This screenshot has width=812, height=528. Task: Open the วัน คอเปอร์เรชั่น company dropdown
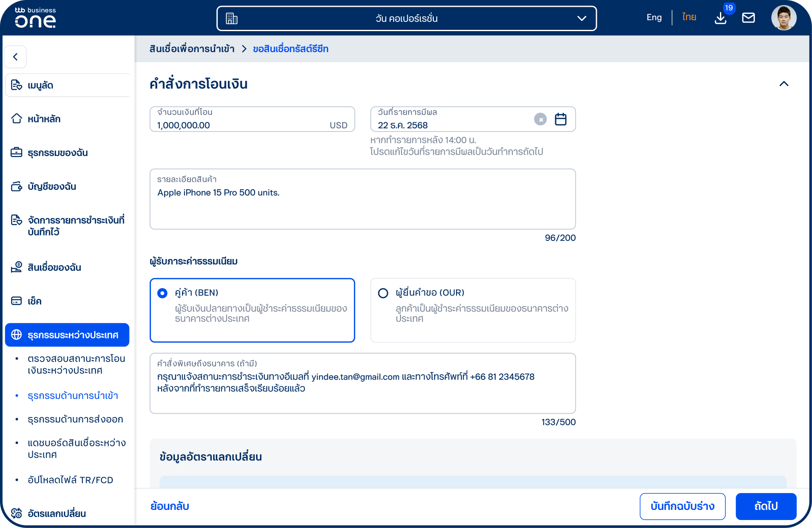(406, 18)
